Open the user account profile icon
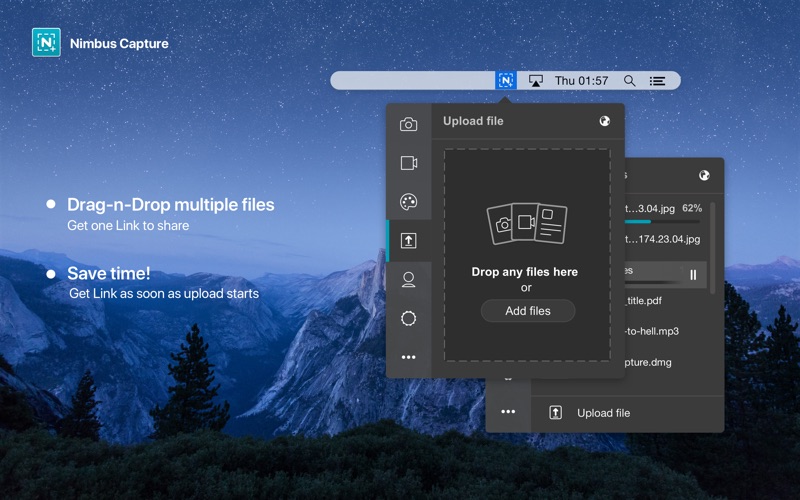This screenshot has height=500, width=800. coord(408,280)
